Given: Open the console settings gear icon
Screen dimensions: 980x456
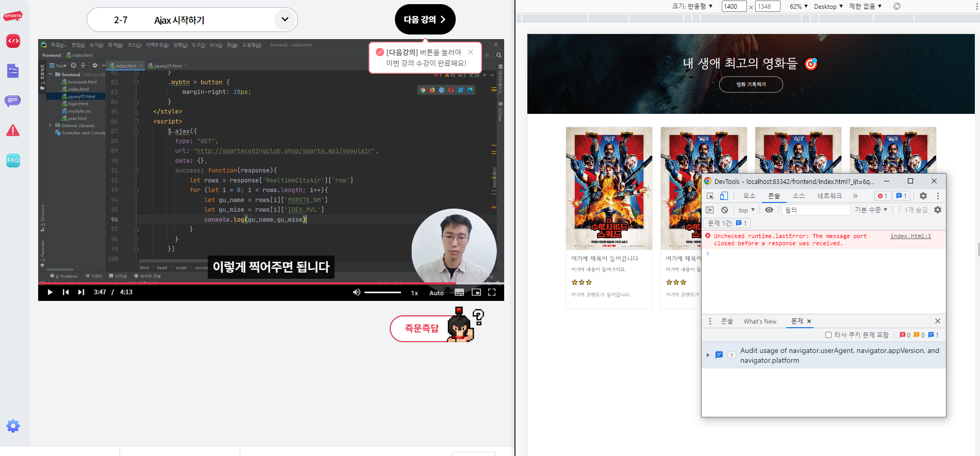Looking at the screenshot, I should [x=938, y=210].
